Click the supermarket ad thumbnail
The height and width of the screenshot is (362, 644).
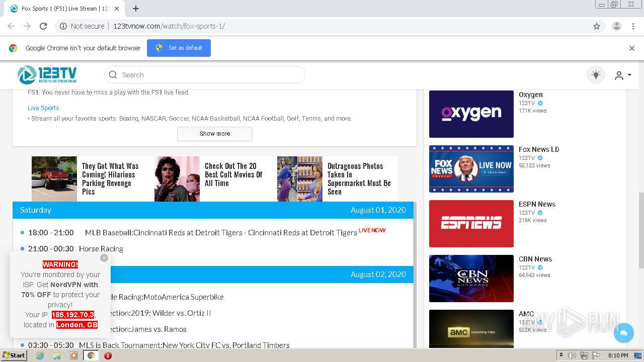[300, 179]
